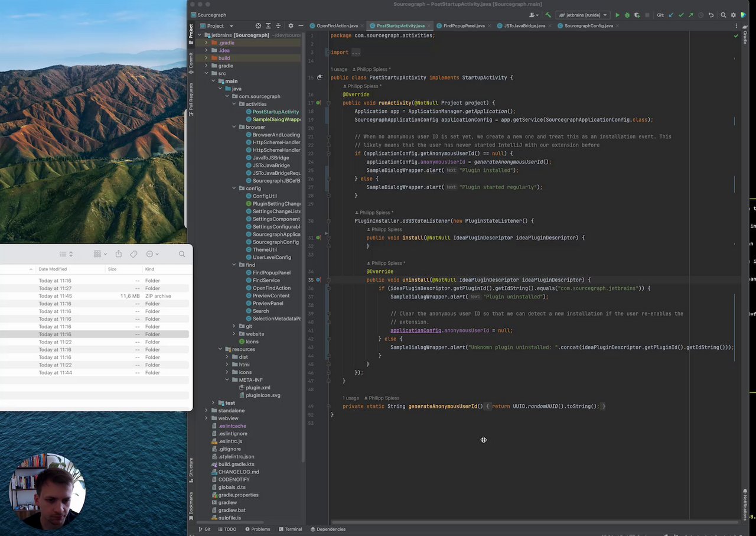Expand the webview folder
Viewport: 756px width, 536px height.
tap(206, 418)
